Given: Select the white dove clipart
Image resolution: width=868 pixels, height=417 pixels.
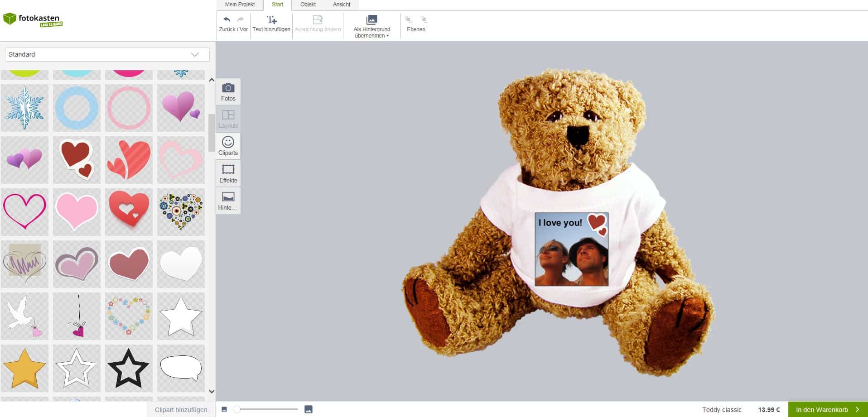Looking at the screenshot, I should [24, 316].
